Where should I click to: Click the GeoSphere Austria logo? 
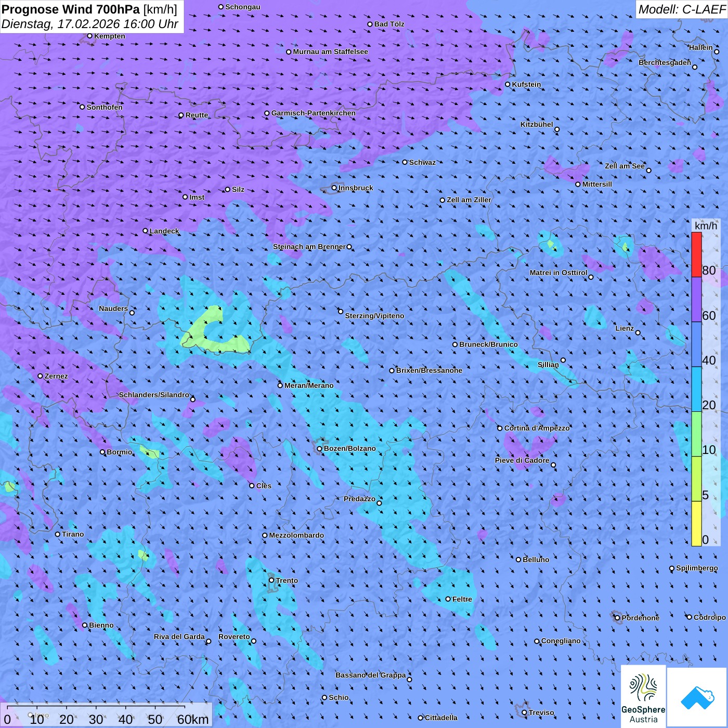pos(643,697)
